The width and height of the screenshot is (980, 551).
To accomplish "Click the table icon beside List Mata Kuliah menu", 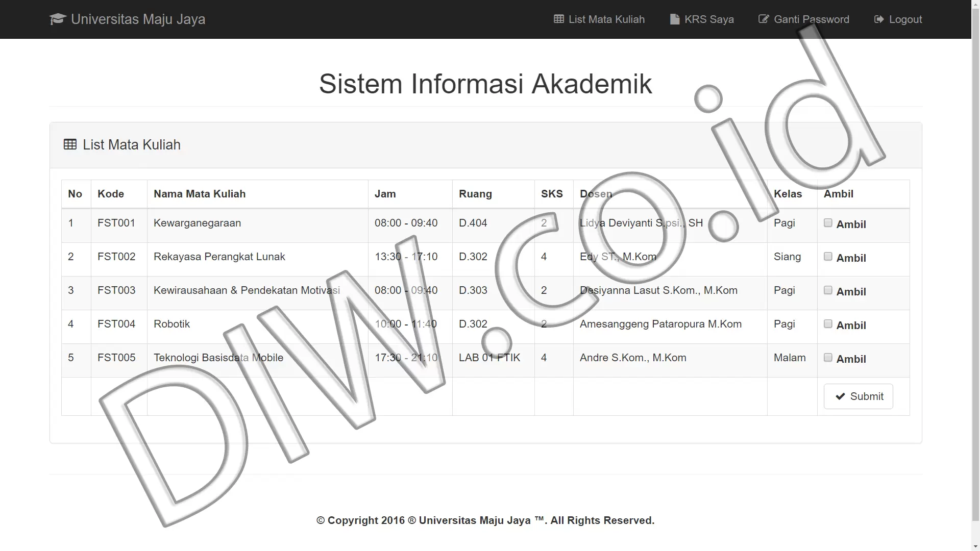I will click(559, 19).
